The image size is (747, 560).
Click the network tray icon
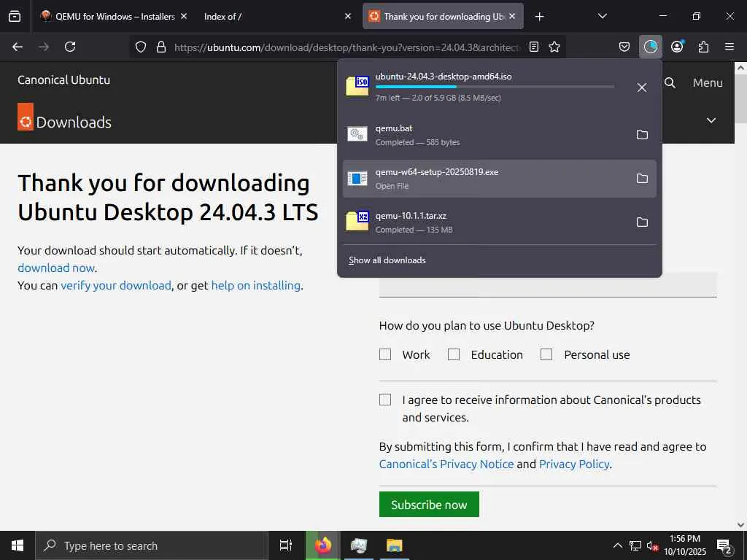[x=635, y=545]
